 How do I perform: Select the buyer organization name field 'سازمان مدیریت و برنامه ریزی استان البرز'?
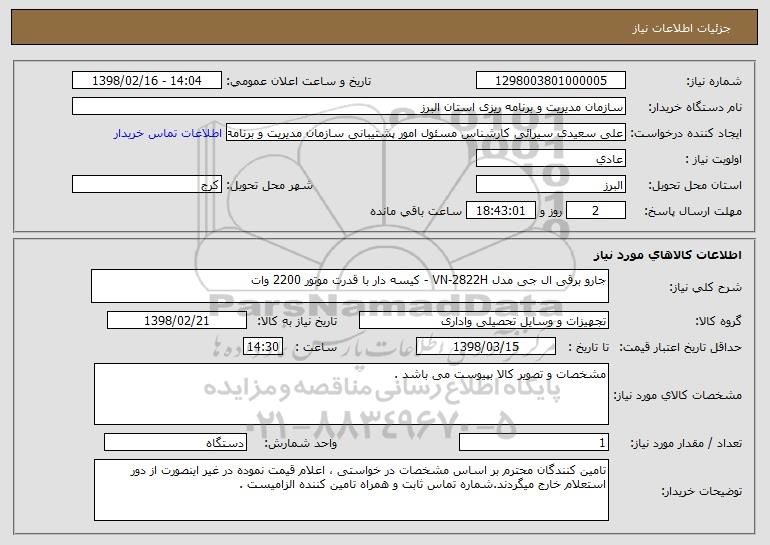(x=349, y=106)
